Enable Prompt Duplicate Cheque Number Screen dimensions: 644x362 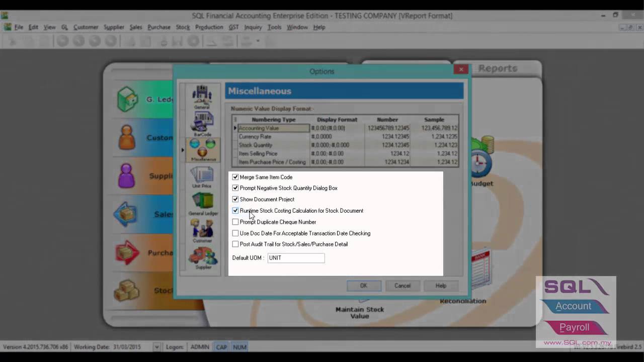pyautogui.click(x=235, y=222)
